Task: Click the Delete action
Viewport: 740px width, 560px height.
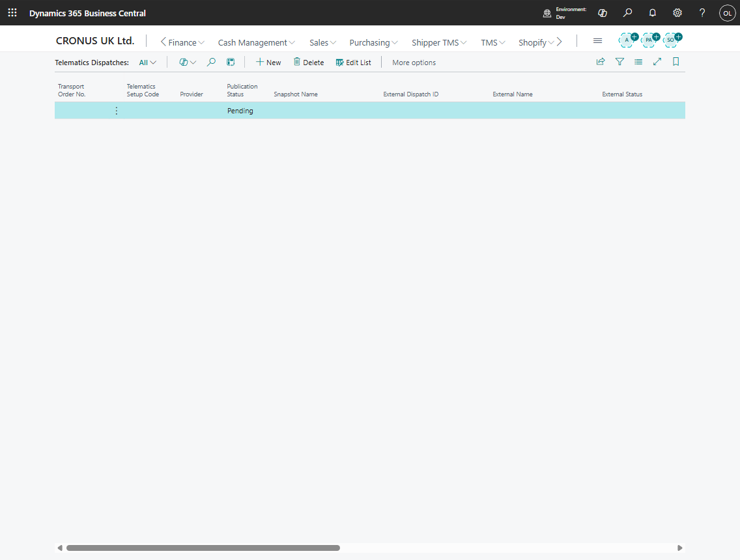Action: tap(309, 63)
